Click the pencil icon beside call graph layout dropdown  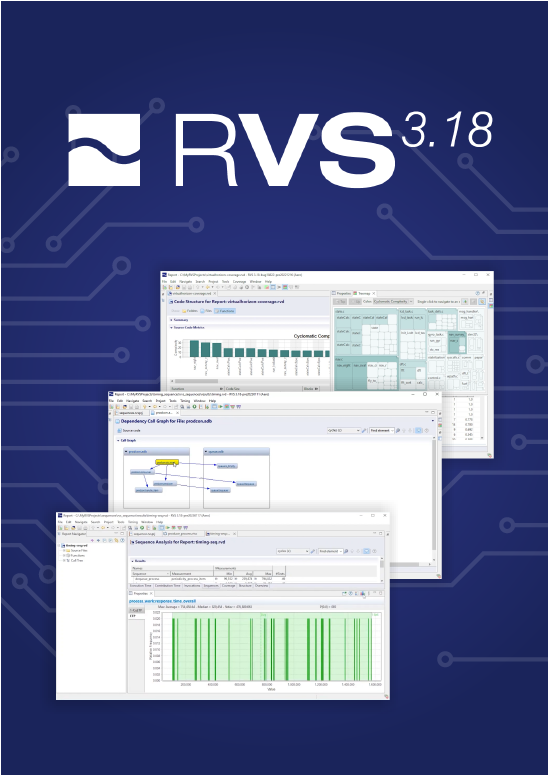coord(365,431)
